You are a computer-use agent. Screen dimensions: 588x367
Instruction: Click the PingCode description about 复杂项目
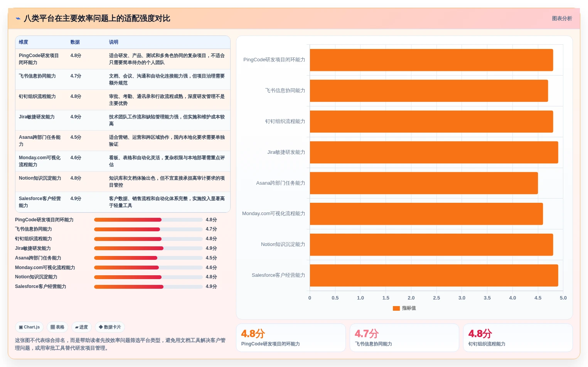[167, 59]
